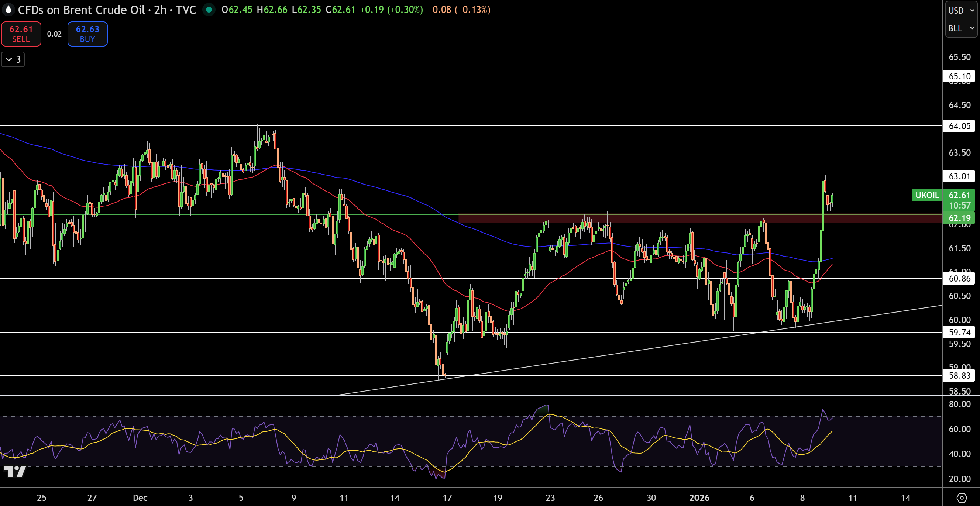Viewport: 980px width, 506px height.
Task: Click the 60.86 price level label
Action: point(959,279)
